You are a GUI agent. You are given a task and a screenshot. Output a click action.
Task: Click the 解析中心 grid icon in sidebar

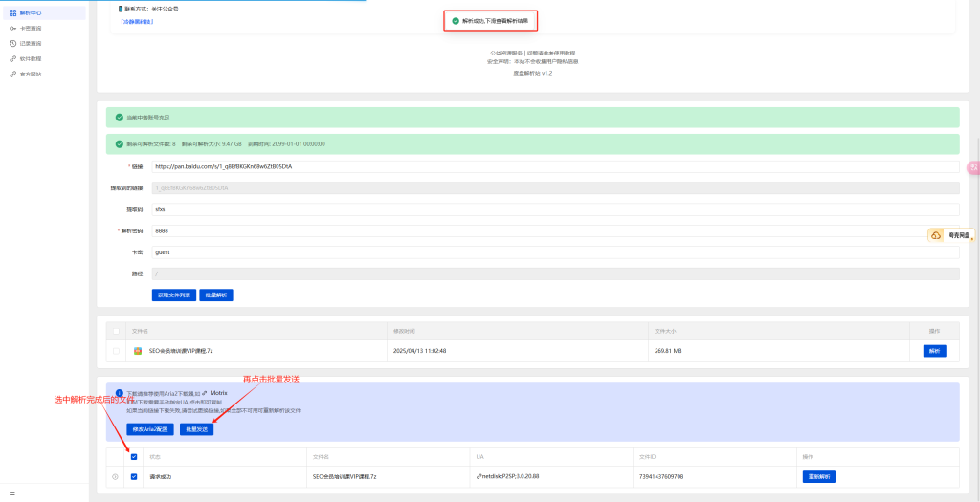[x=12, y=13]
